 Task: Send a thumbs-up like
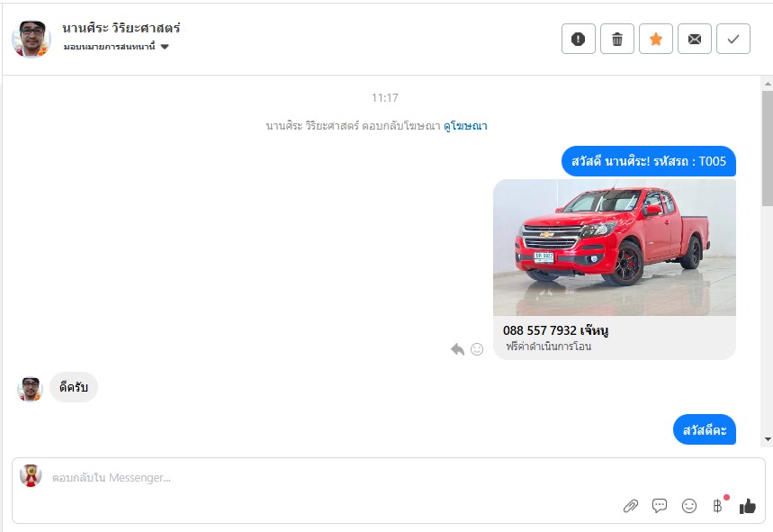click(x=748, y=506)
